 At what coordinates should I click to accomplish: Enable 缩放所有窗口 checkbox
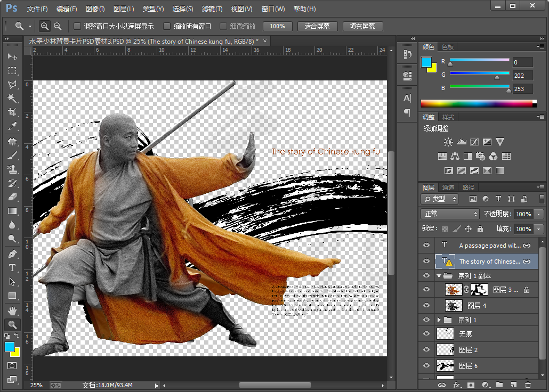[x=167, y=26]
